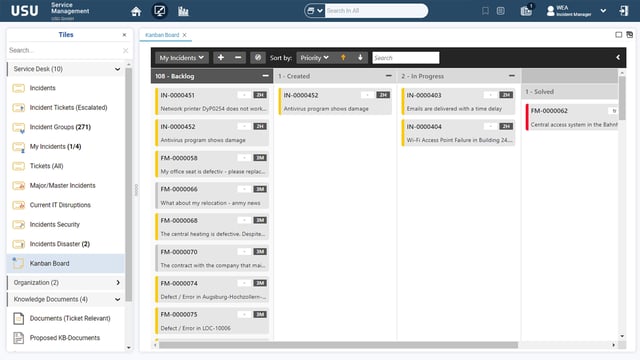Open the search scope dropdown in header
Screen dimensions: 640x360
click(x=314, y=11)
